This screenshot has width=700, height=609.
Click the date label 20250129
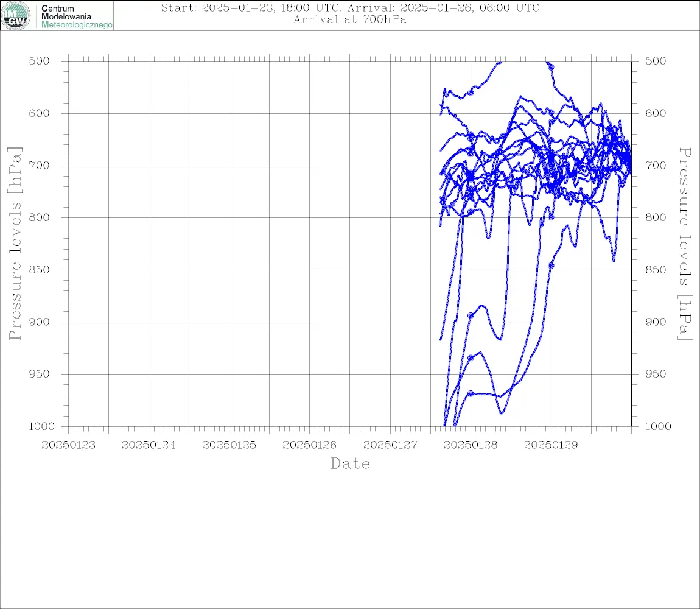[x=551, y=445]
